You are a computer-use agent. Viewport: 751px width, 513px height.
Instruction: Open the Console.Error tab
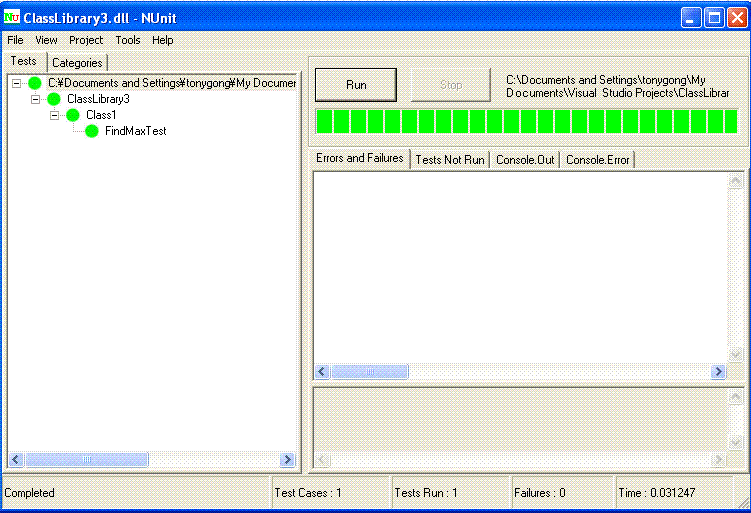tap(598, 160)
